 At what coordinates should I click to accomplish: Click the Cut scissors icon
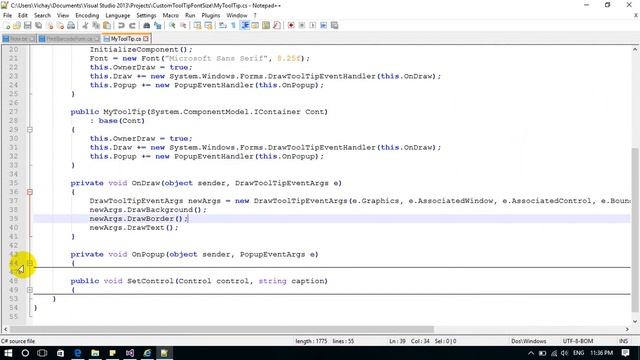click(85, 25)
